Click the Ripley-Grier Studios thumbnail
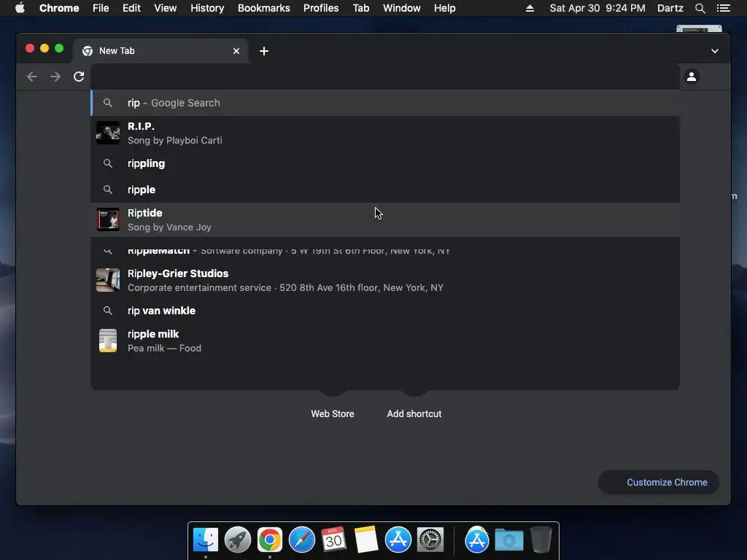The image size is (747, 560). 108,280
